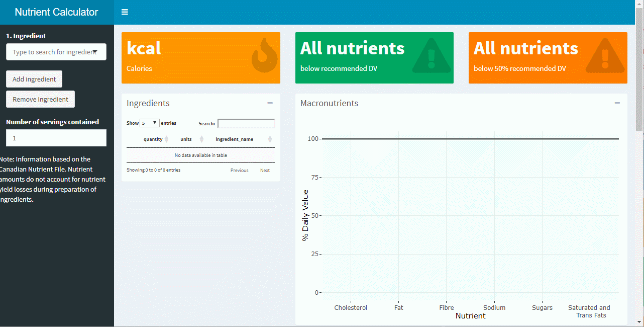
Task: Click the Sugars axis label
Action: (x=542, y=307)
